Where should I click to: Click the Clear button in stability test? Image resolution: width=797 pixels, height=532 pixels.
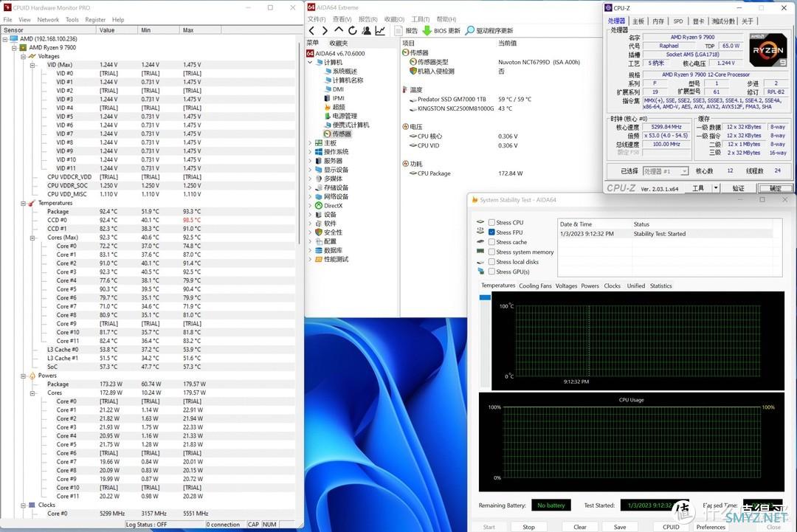pos(580,527)
